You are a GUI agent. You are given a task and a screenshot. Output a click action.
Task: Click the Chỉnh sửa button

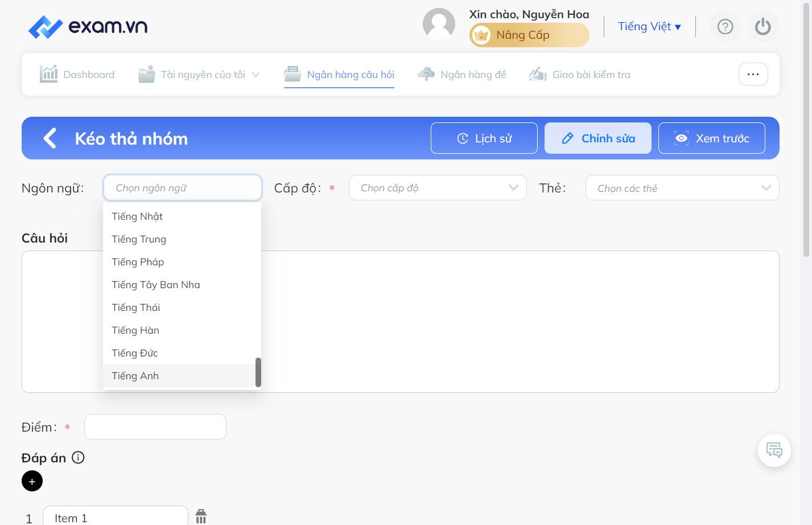(598, 138)
